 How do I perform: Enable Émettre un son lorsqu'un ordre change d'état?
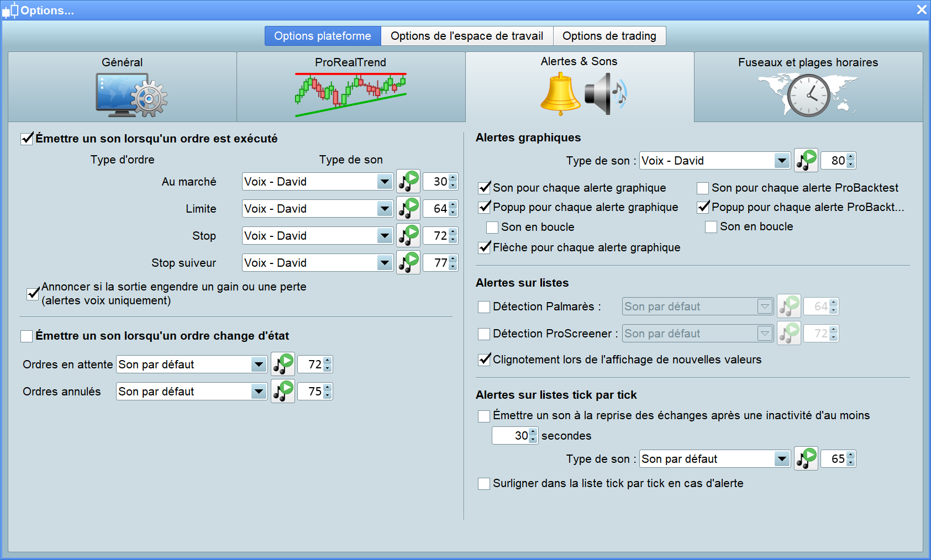27,336
